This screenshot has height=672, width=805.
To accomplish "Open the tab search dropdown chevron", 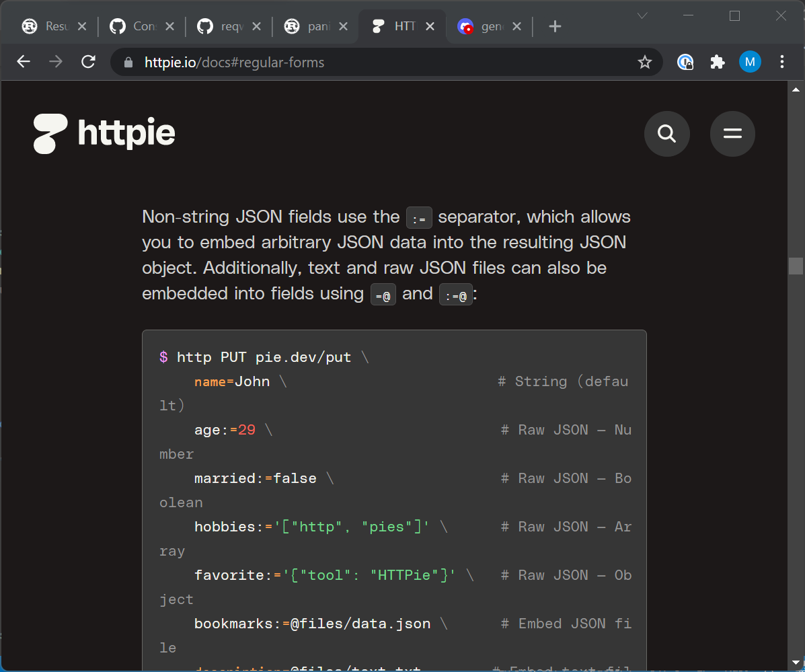I will (642, 16).
